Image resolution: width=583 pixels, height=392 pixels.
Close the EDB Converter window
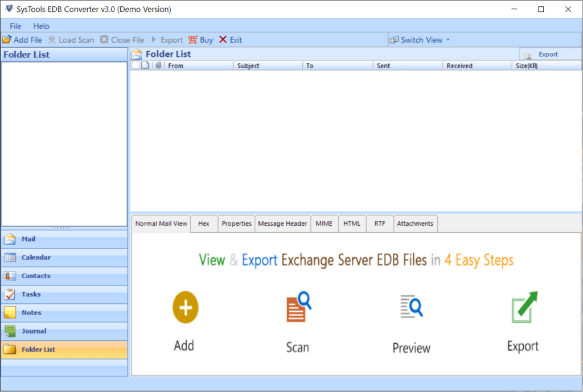[568, 9]
